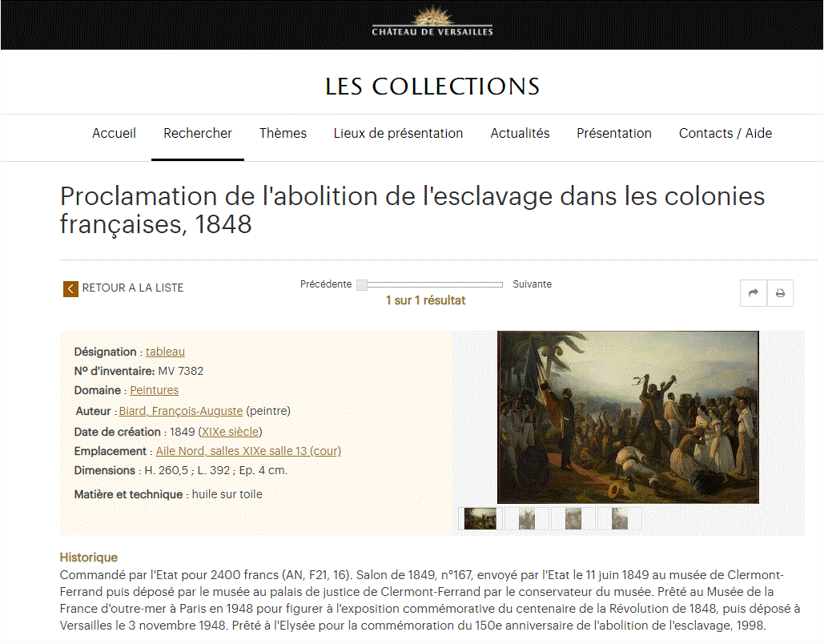Click the results navigation slider handle
Screen dimensions: 824x644
tap(362, 285)
